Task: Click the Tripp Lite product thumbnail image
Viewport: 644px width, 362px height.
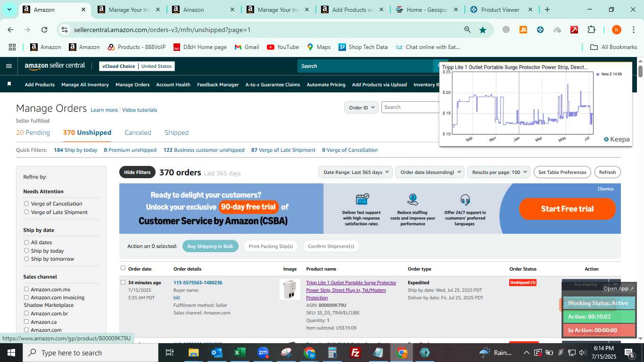Action: click(289, 289)
